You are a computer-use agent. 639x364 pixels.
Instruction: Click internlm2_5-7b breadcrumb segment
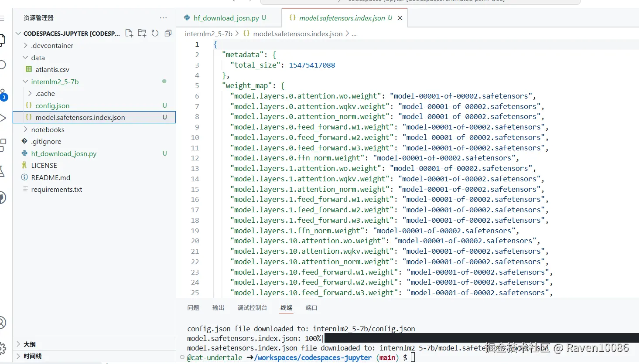[x=208, y=34]
